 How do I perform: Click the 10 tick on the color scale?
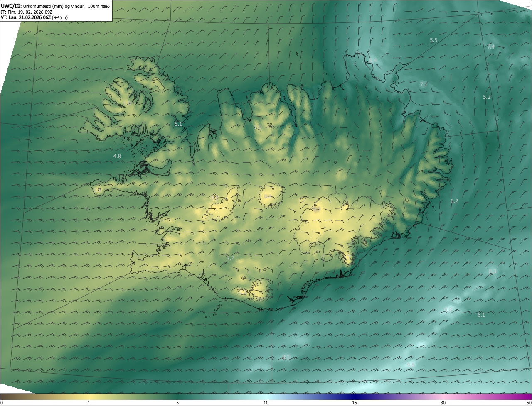point(266,403)
